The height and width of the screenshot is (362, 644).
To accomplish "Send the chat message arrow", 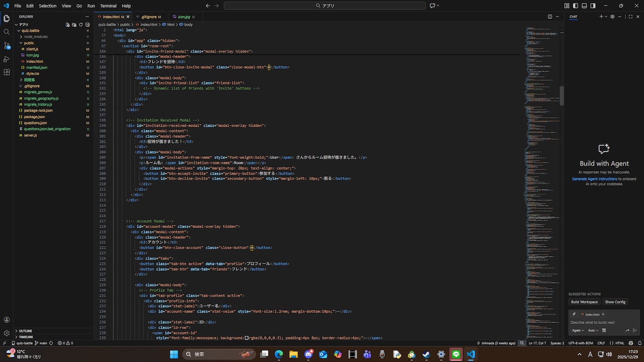I will coord(634,330).
